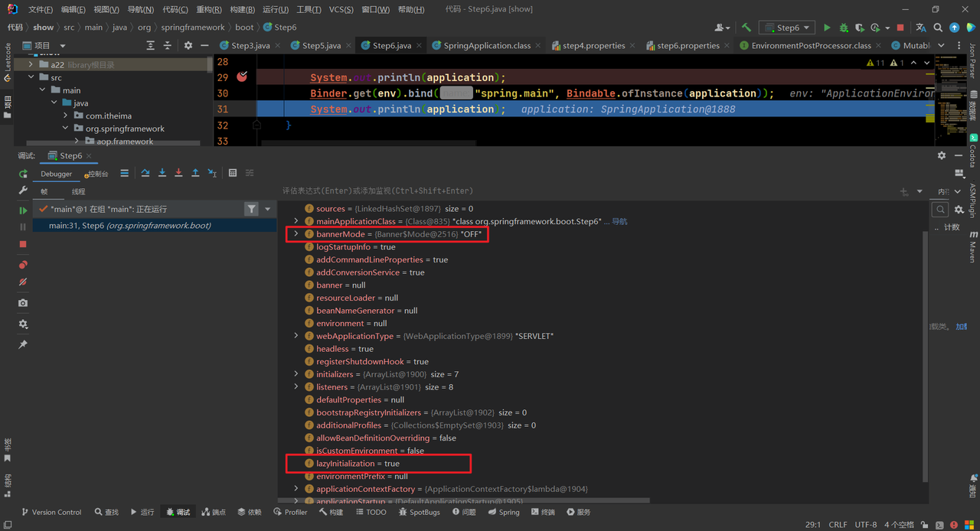Collapse the org.springframework package
Image resolution: width=980 pixels, height=531 pixels.
66,129
